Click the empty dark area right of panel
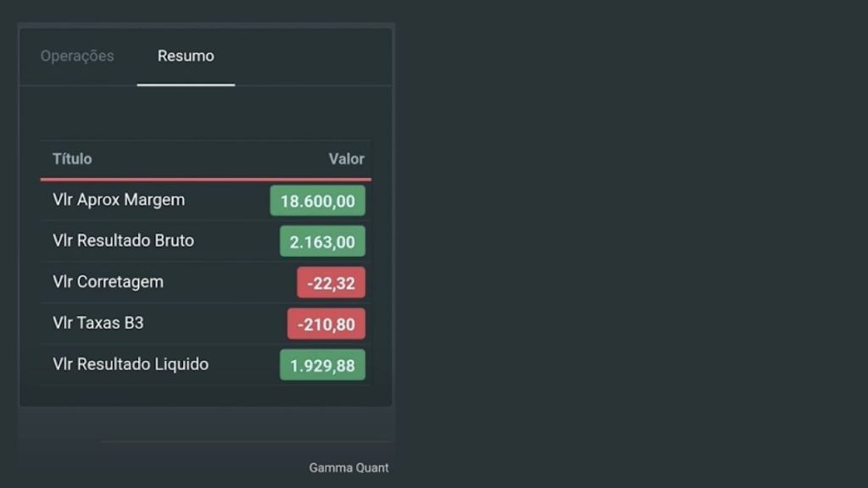 click(631, 243)
